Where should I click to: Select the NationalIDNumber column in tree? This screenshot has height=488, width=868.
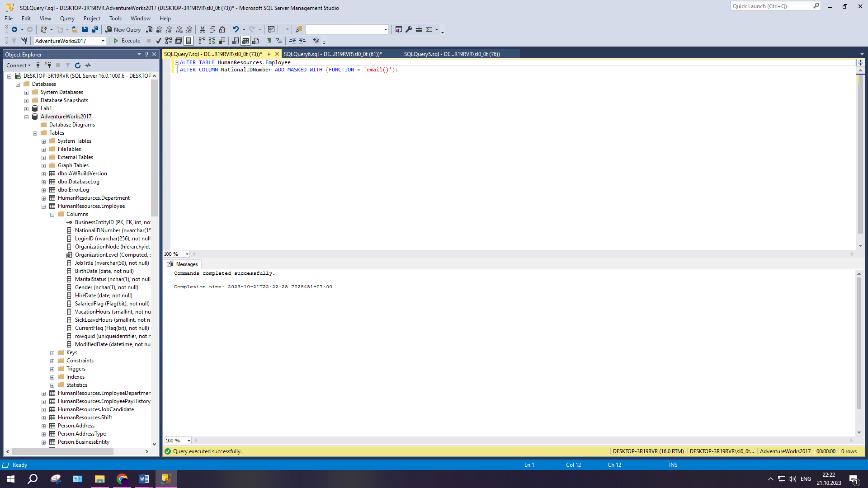[x=113, y=230]
